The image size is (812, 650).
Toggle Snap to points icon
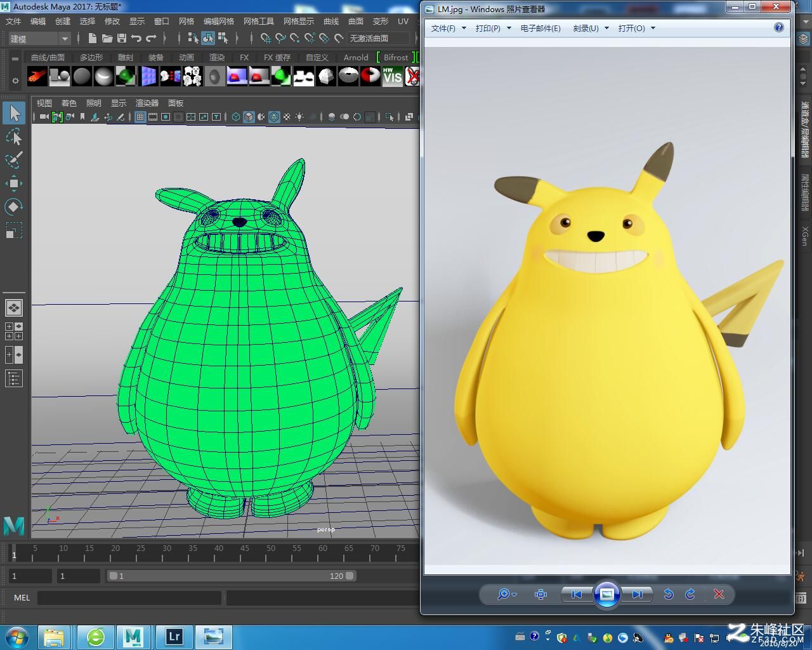tap(295, 38)
